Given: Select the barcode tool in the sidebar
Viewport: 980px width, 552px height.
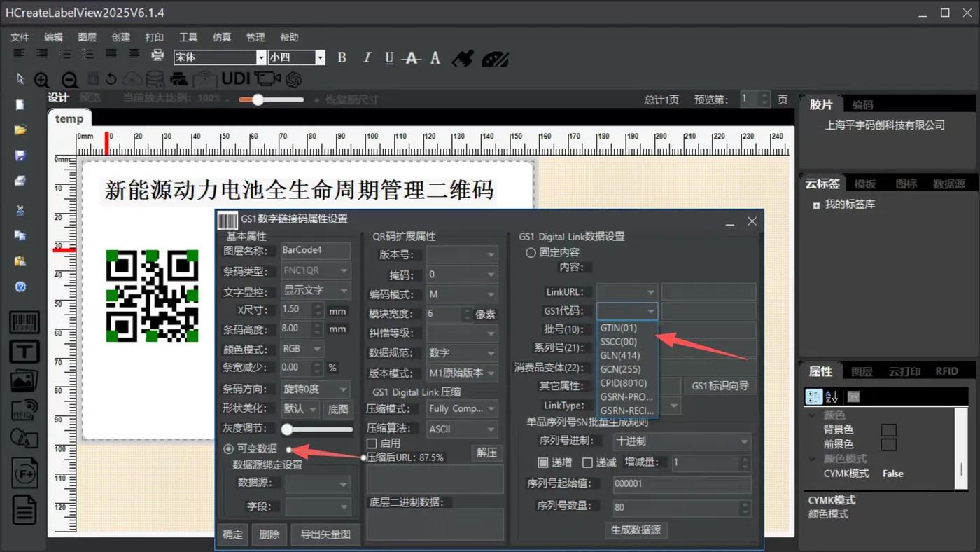Looking at the screenshot, I should tap(24, 323).
